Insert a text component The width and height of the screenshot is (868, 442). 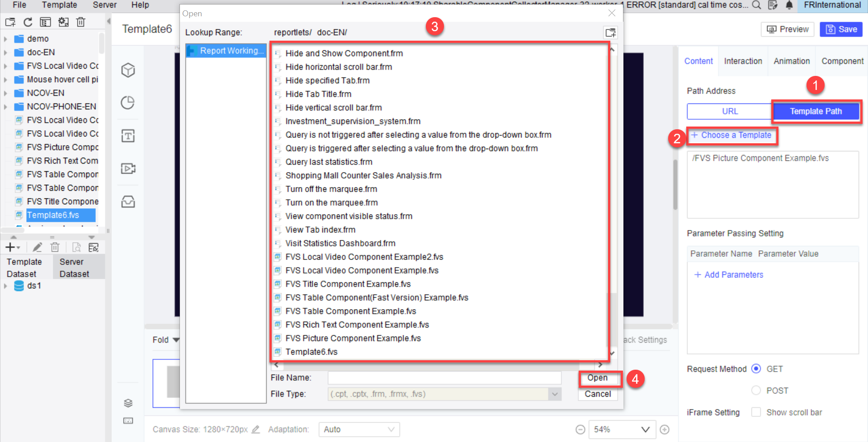pos(128,135)
